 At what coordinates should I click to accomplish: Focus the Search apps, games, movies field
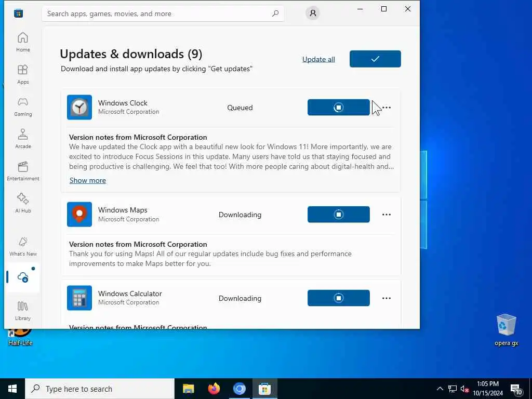tap(163, 14)
